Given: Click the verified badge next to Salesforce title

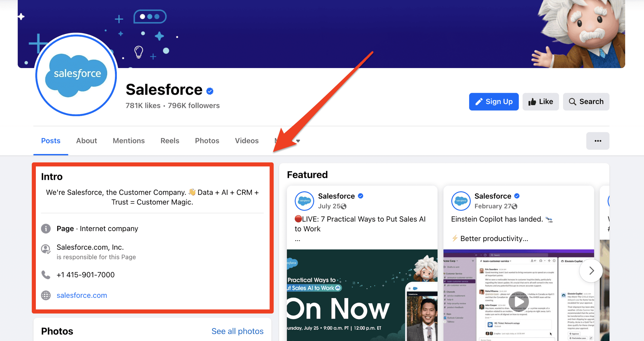Looking at the screenshot, I should click(210, 91).
